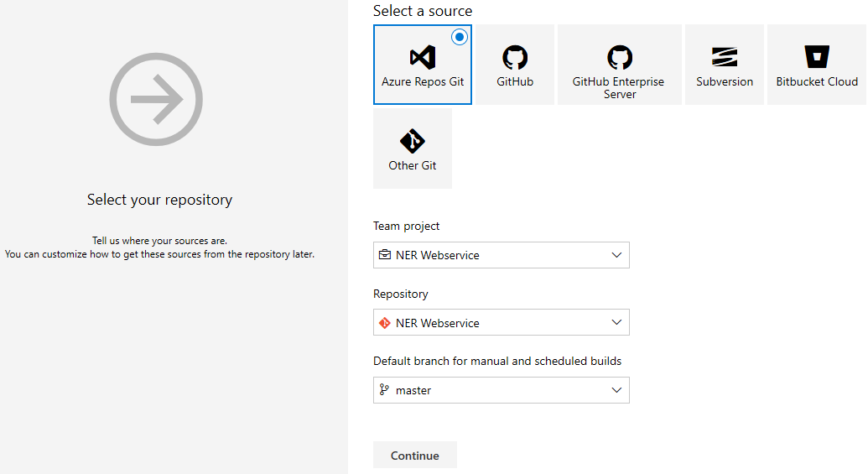
Task: Select the Other Git source icon
Action: (413, 141)
